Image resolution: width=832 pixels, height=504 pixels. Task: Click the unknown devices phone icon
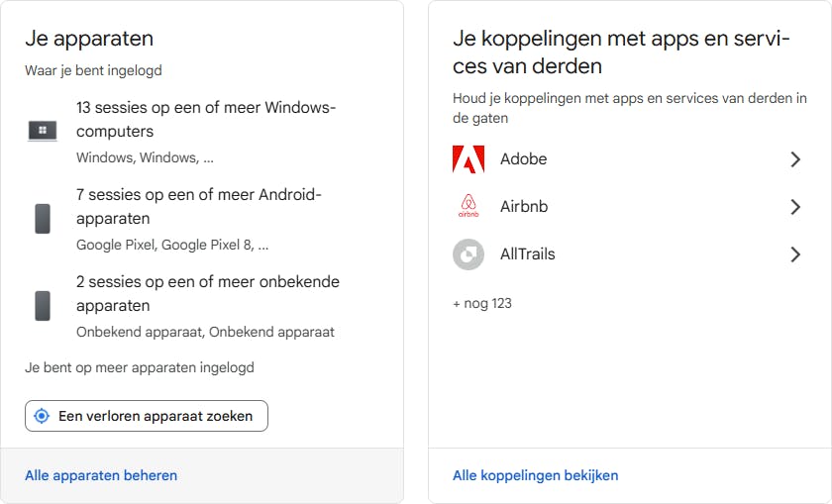43,305
